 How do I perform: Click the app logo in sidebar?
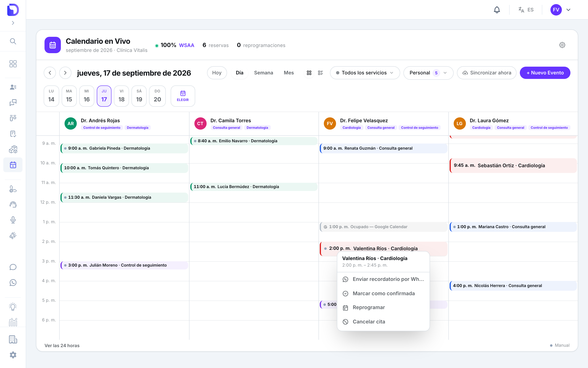tap(13, 10)
